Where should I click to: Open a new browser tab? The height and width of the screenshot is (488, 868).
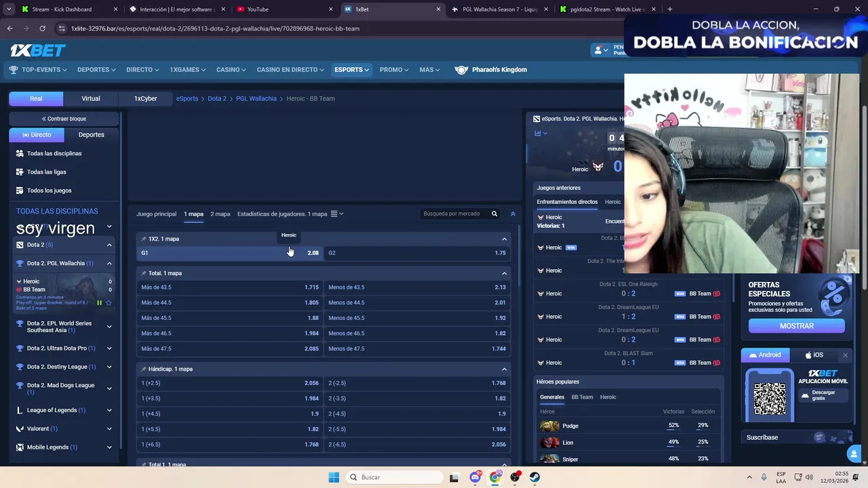pyautogui.click(x=669, y=9)
